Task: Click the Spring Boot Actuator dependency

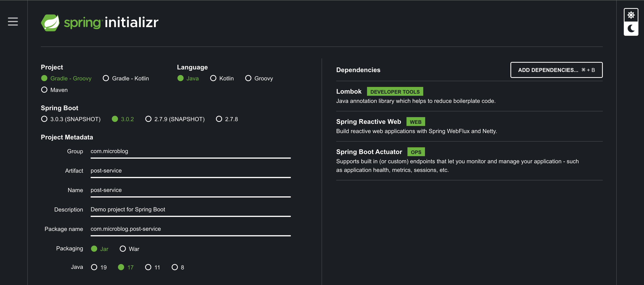Action: 369,152
